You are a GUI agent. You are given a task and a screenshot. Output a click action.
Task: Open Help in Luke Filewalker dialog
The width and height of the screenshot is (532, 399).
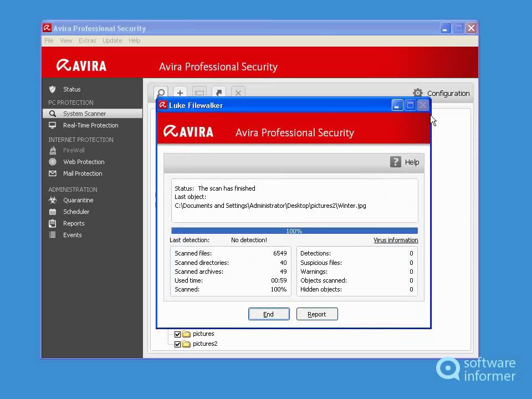point(412,162)
